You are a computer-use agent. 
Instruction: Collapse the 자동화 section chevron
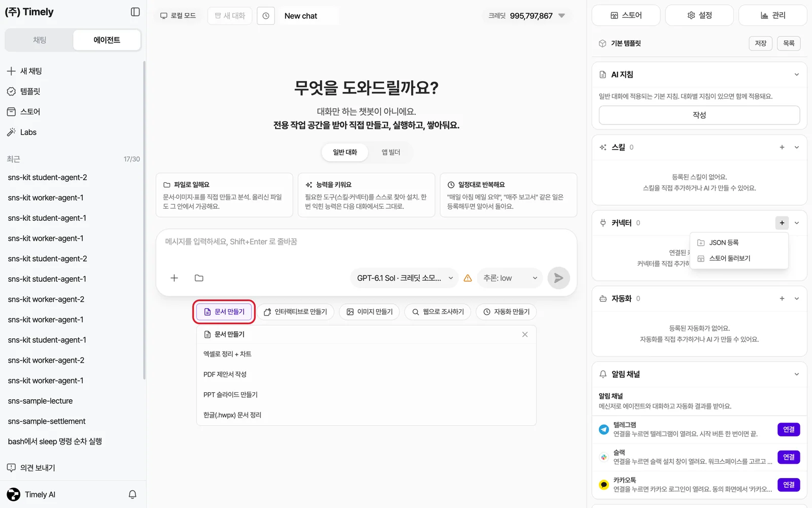797,299
